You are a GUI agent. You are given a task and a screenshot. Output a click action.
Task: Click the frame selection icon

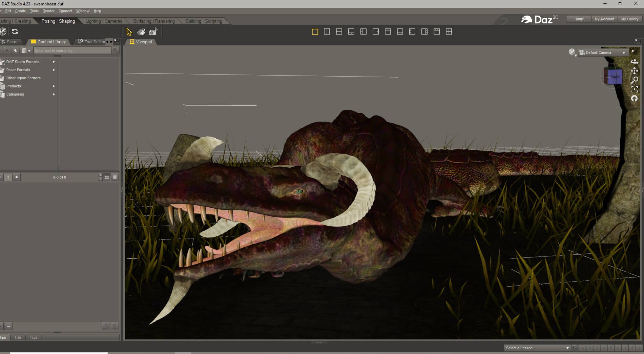(x=635, y=89)
